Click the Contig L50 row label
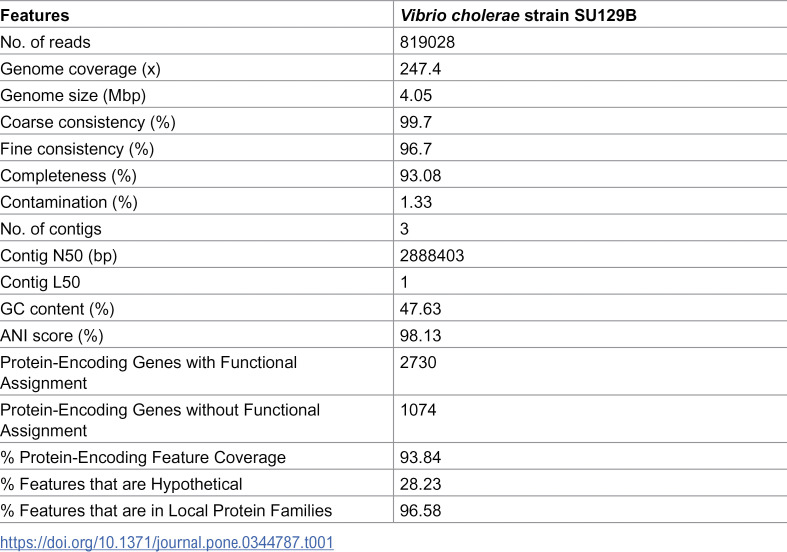 [40, 282]
